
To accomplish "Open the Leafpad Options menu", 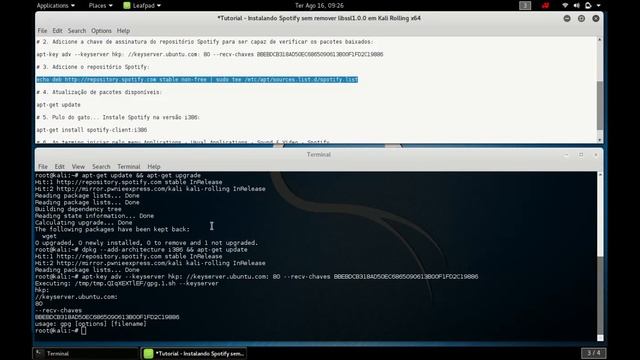I will [x=101, y=31].
